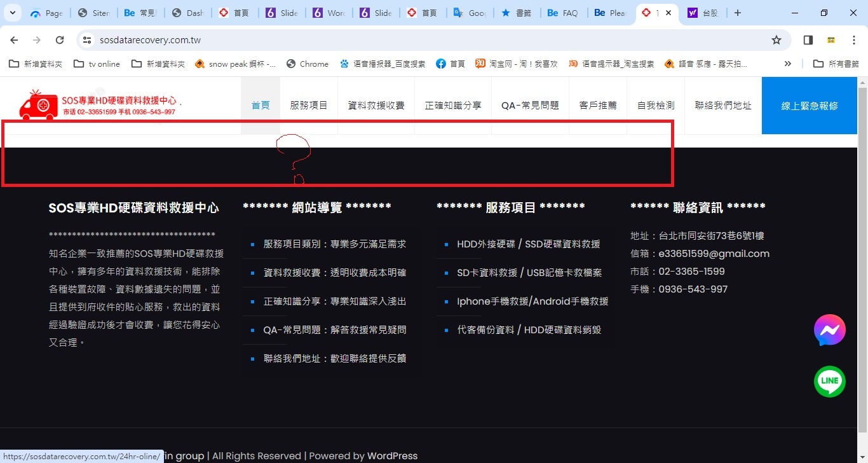
Task: Click the site information icon in address bar
Action: coord(87,40)
